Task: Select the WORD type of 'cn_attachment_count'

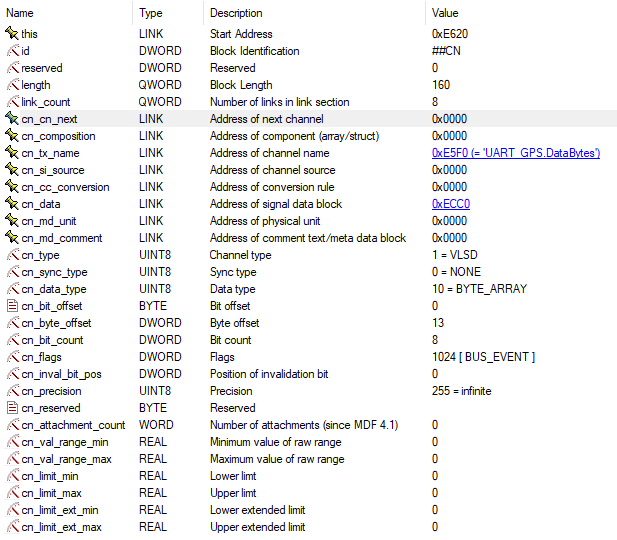Action: coord(156,425)
